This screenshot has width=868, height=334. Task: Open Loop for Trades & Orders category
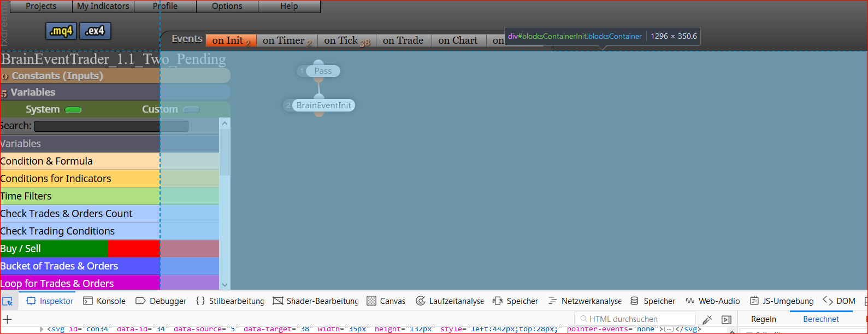[109, 283]
